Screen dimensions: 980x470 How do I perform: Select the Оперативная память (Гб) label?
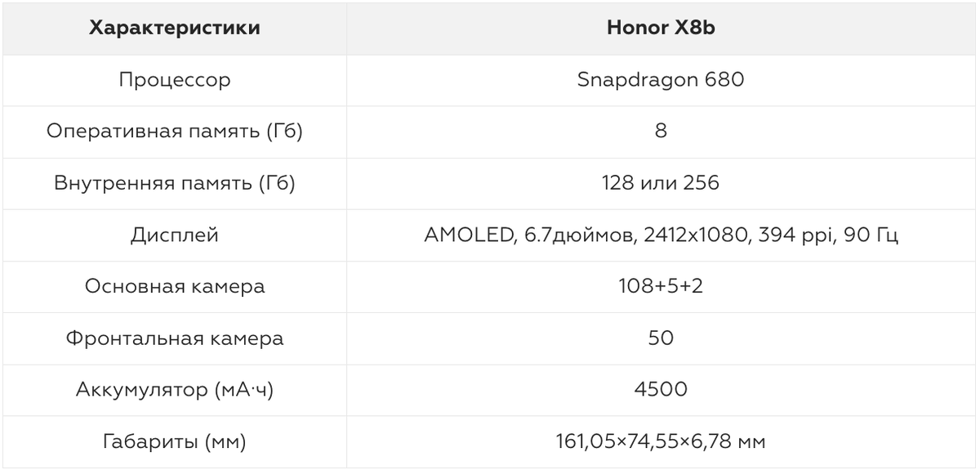(174, 132)
